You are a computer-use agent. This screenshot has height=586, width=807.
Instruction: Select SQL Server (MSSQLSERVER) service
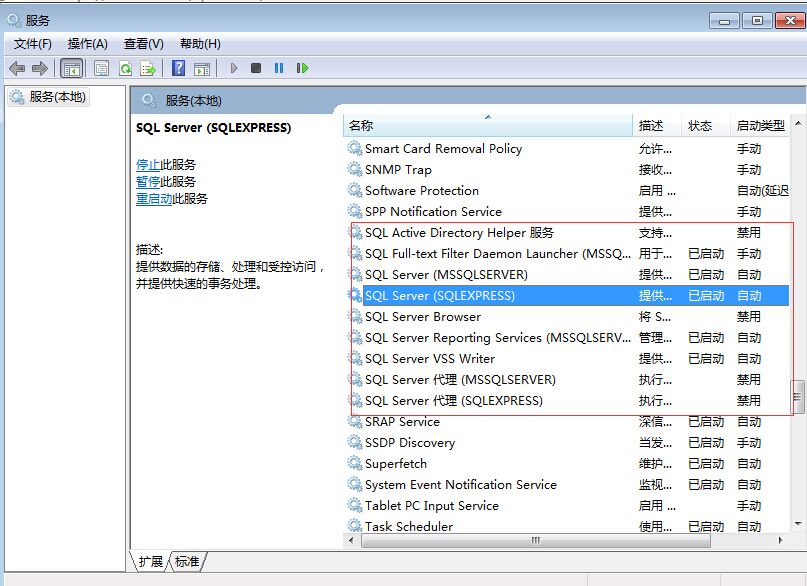click(x=566, y=275)
